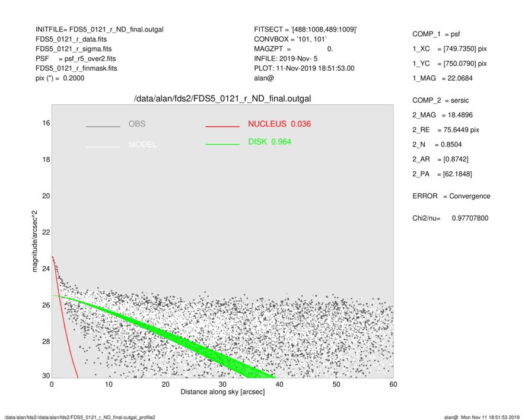Click the 2_MAG = 18.4896 value
This screenshot has height=420, width=525.
pyautogui.click(x=443, y=115)
